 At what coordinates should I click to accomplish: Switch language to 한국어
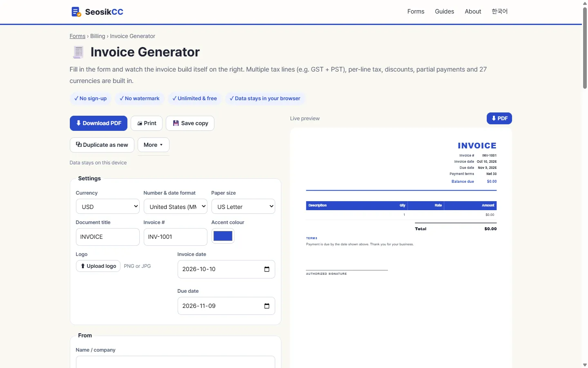click(x=499, y=11)
